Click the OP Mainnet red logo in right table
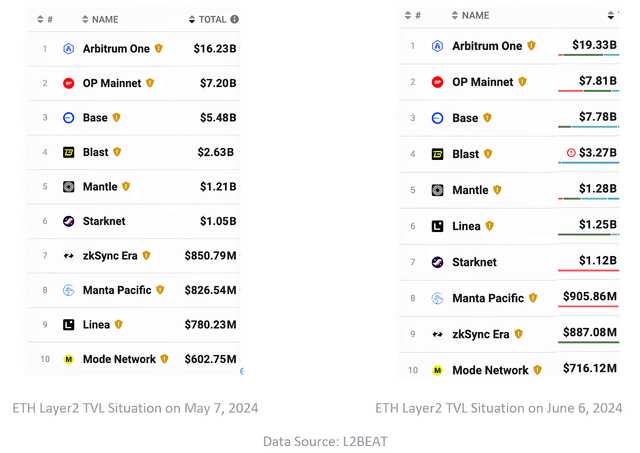The width and height of the screenshot is (640, 453). (x=438, y=82)
